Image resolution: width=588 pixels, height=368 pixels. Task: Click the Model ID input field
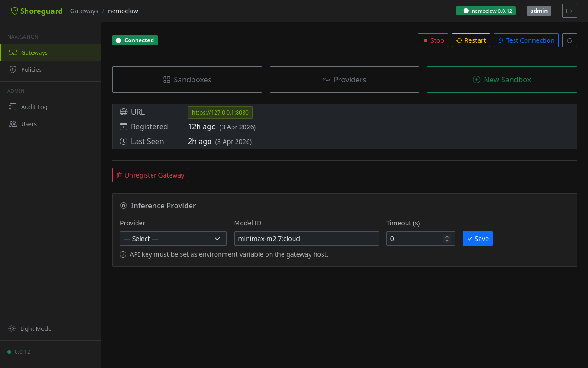coord(306,239)
